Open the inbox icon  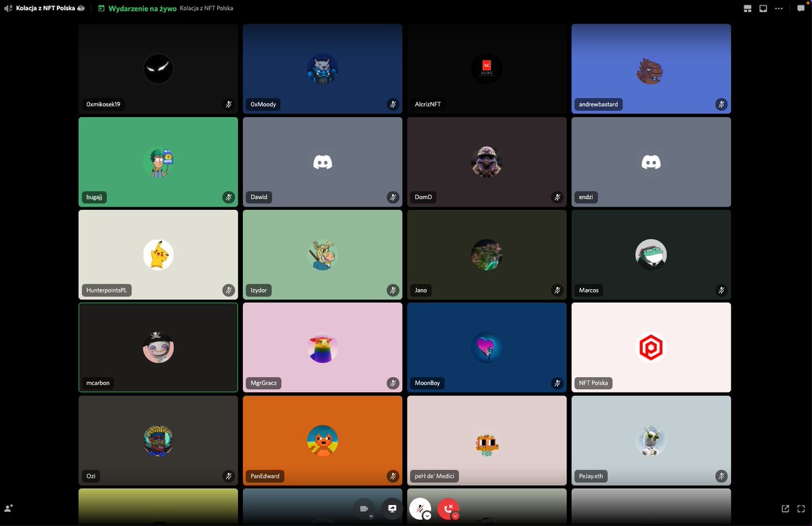pos(763,9)
